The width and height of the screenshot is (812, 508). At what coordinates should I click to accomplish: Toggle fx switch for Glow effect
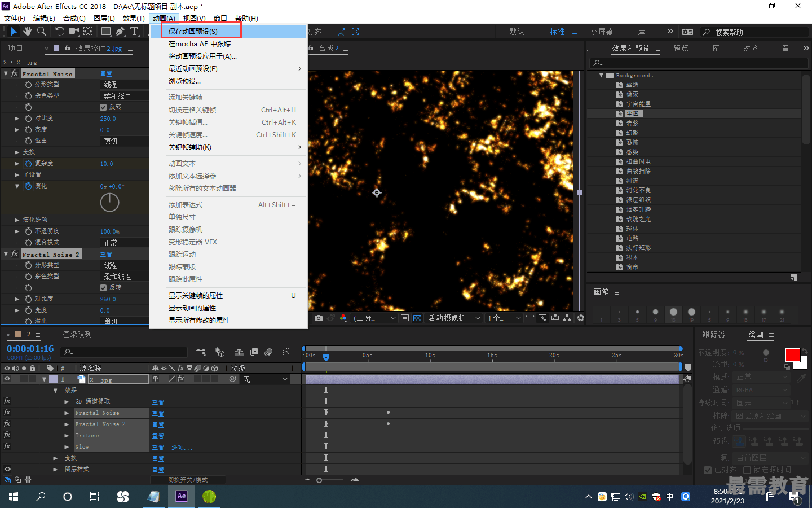7,446
